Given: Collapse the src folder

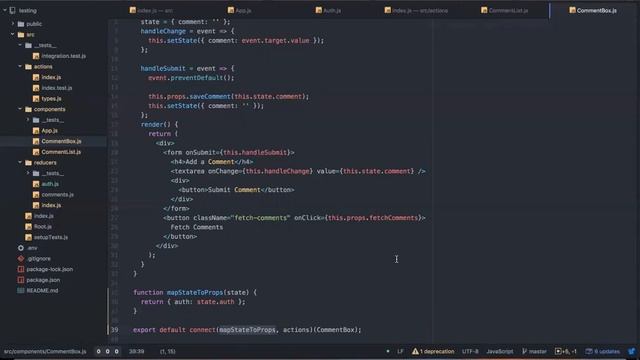Looking at the screenshot, I should pos(13,34).
